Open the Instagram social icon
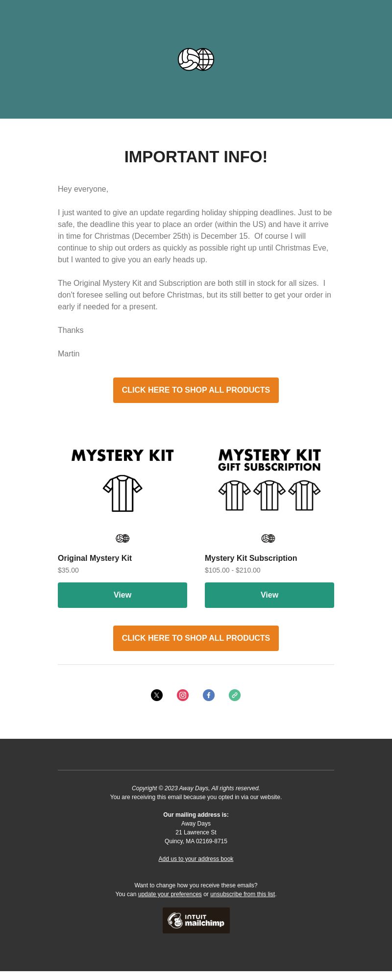 (183, 695)
